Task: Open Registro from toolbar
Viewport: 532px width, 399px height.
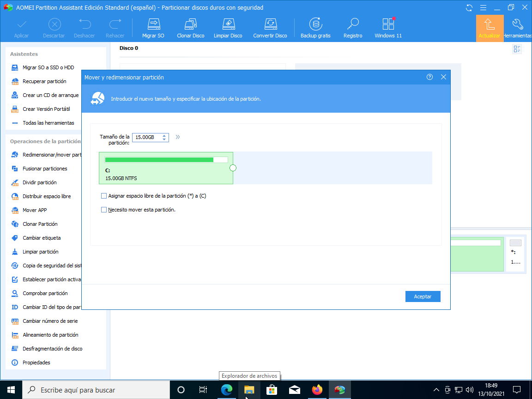Action: [x=353, y=28]
